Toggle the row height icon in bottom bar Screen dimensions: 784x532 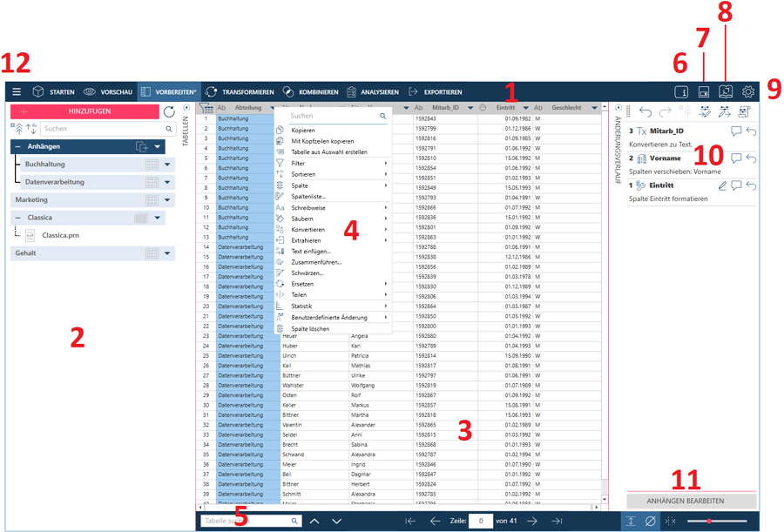[631, 521]
